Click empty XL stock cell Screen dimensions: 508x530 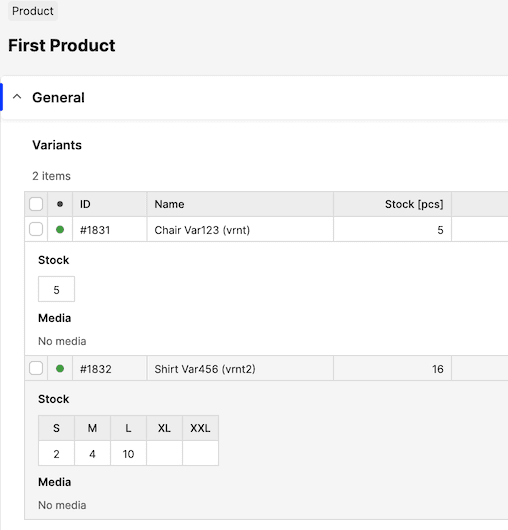pos(164,453)
